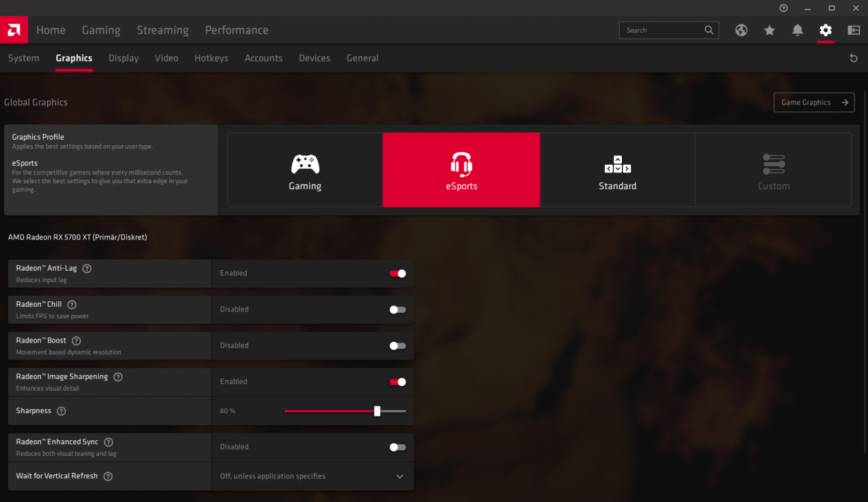Open the Streaming menu
This screenshot has width=868, height=502.
click(163, 30)
